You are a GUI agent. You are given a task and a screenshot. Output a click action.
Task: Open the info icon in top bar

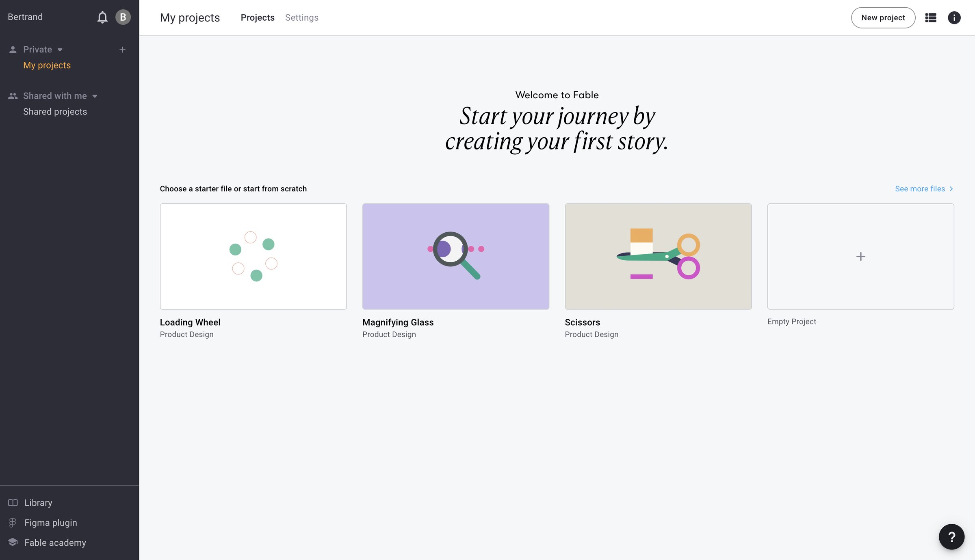point(954,17)
